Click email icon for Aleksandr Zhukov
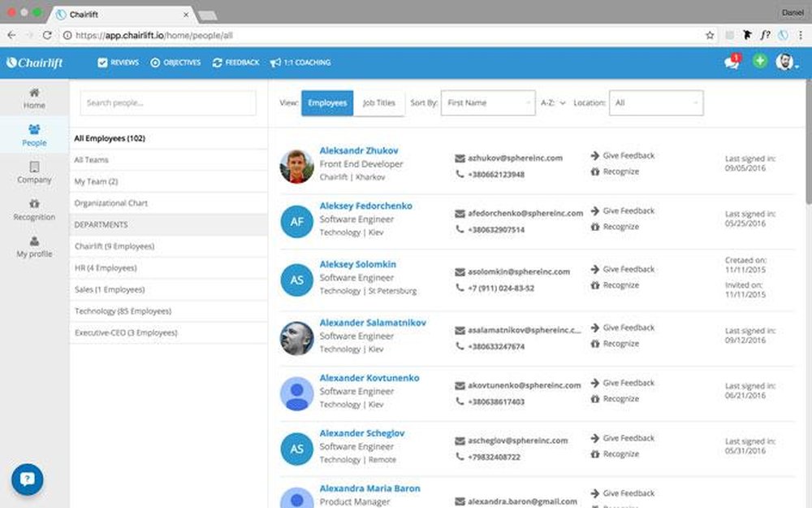This screenshot has width=812, height=508. click(x=460, y=158)
